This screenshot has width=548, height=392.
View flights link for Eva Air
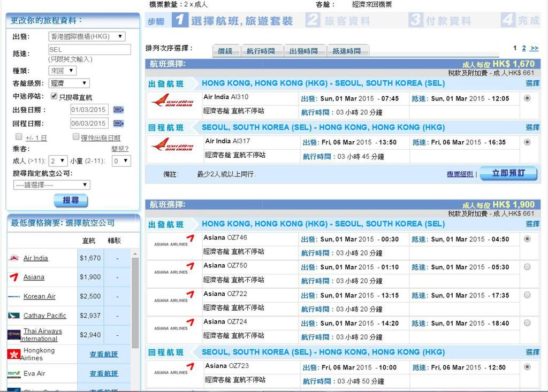[x=104, y=373]
